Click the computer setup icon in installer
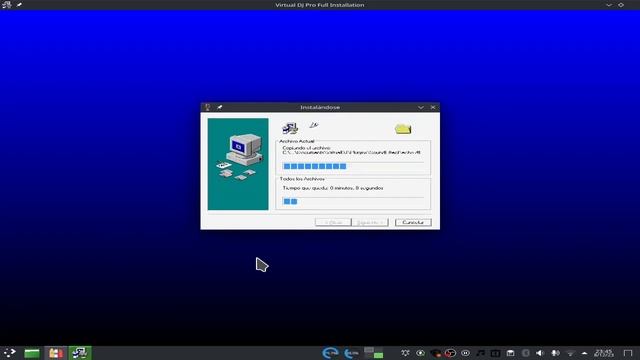 click(290, 128)
